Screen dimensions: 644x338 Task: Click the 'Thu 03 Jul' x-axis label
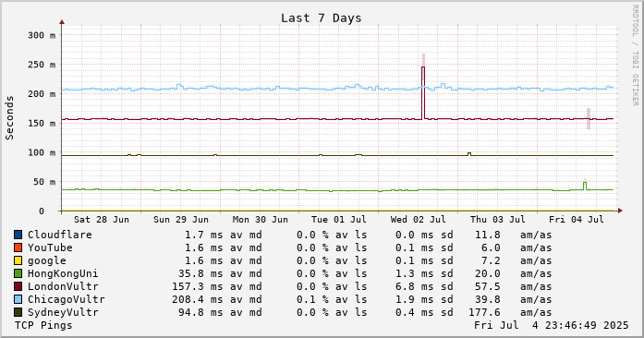tap(497, 219)
